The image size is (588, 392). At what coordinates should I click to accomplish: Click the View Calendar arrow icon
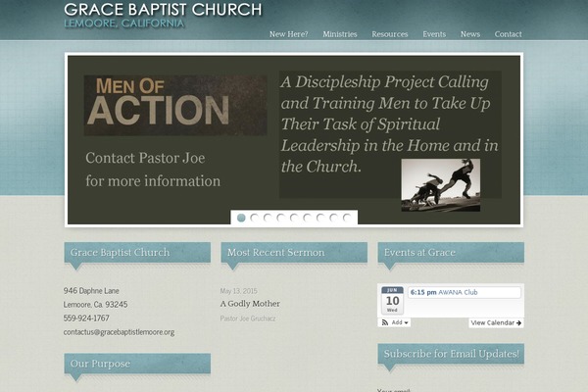tap(519, 323)
